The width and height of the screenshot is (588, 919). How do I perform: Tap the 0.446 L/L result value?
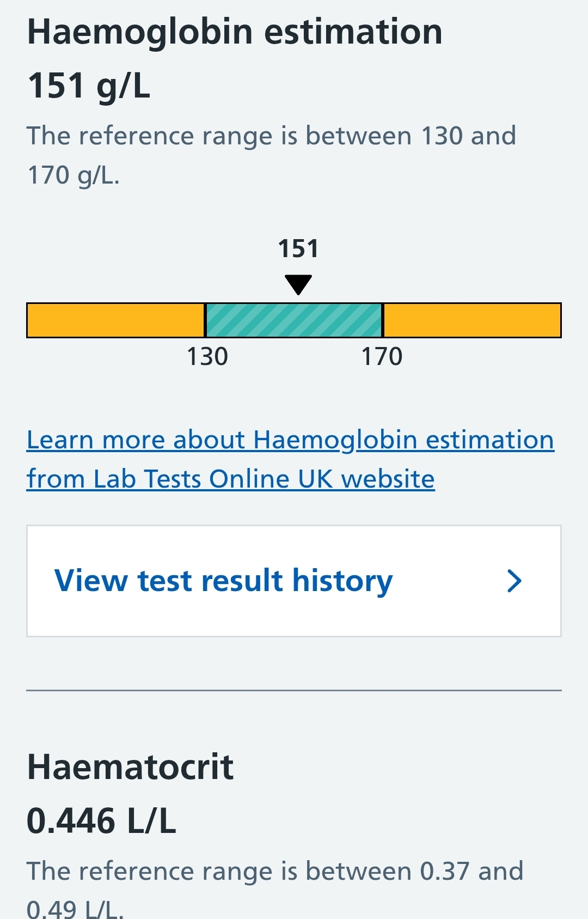(x=101, y=820)
